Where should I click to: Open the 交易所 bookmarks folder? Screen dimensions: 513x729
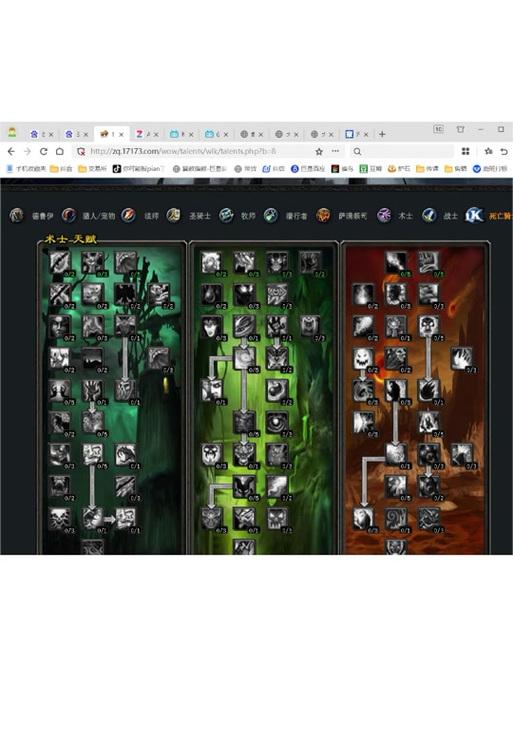pos(93,169)
